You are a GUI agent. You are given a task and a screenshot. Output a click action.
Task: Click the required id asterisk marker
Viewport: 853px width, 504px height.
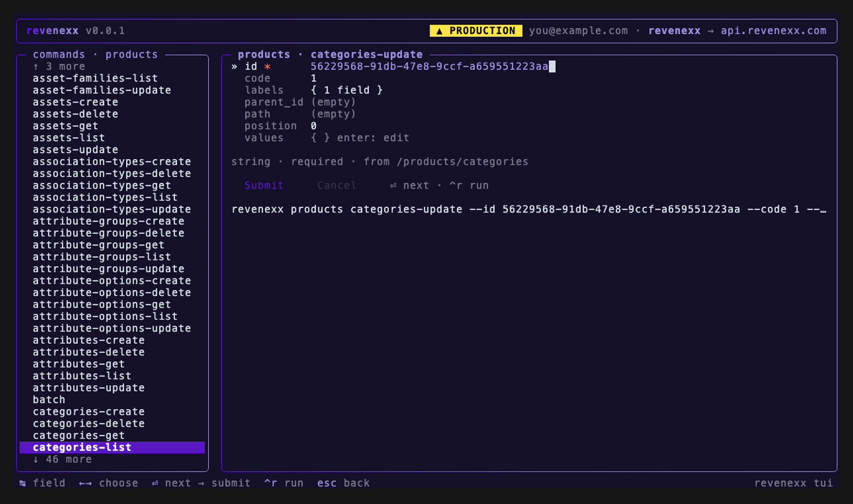click(x=268, y=67)
